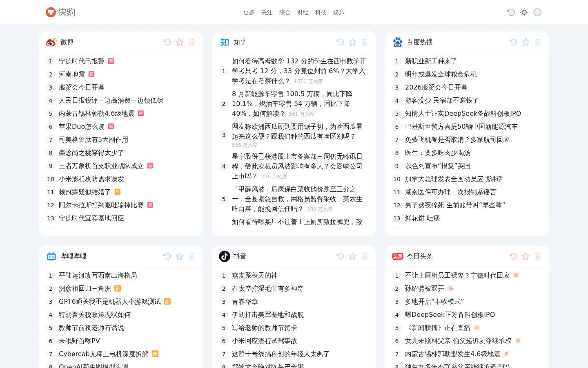
Task: Open Douyin topic 青春华章
Action: 245,302
